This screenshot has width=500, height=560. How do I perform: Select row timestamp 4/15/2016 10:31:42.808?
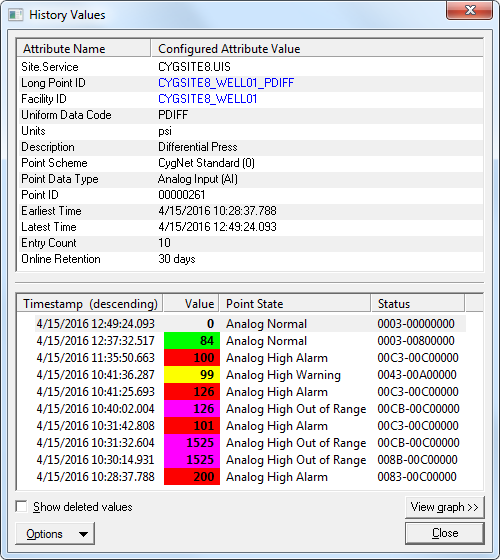(95, 426)
